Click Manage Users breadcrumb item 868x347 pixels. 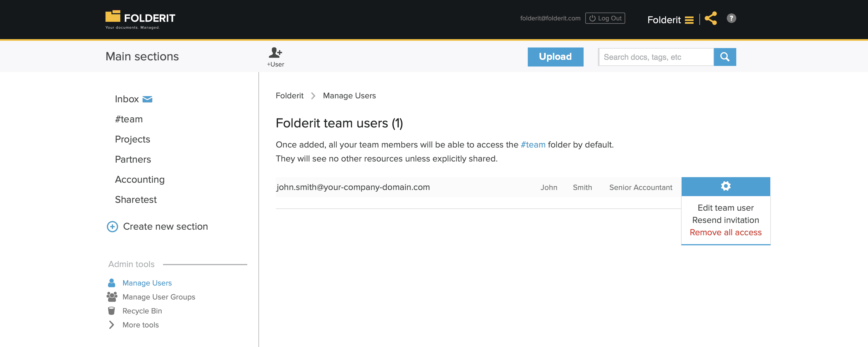click(349, 96)
